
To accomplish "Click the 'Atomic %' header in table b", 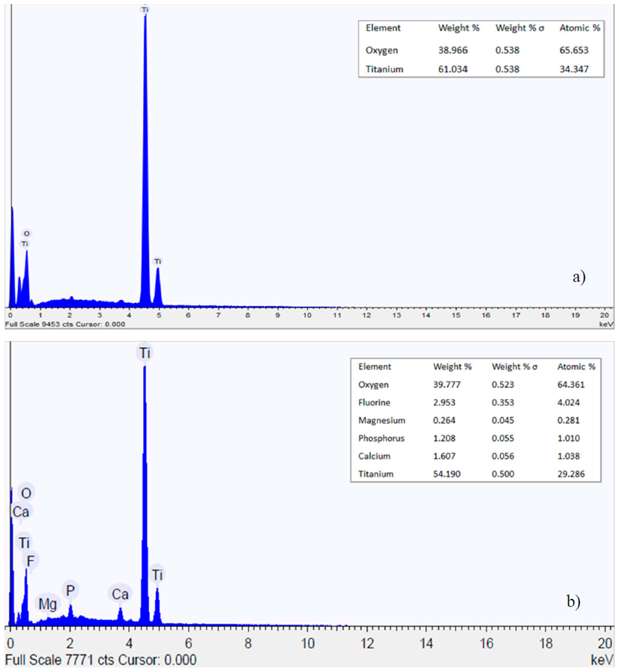I will tap(576, 367).
